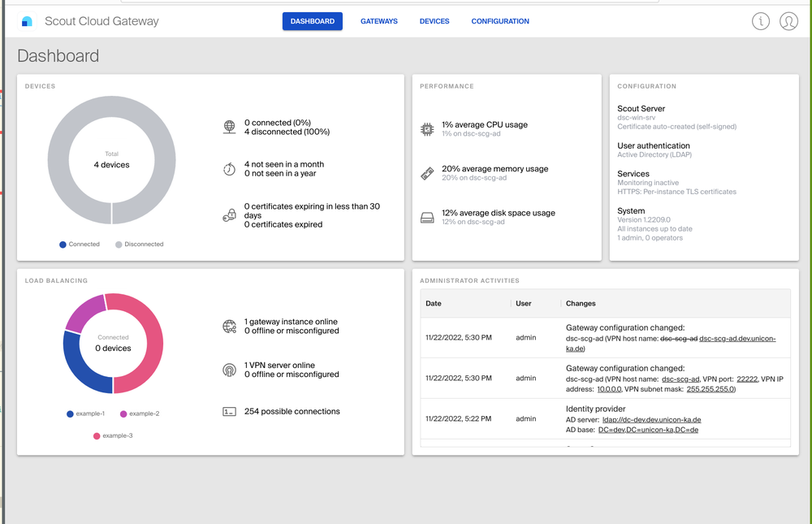The height and width of the screenshot is (524, 812).
Task: Open the Devices tab
Action: (434, 21)
